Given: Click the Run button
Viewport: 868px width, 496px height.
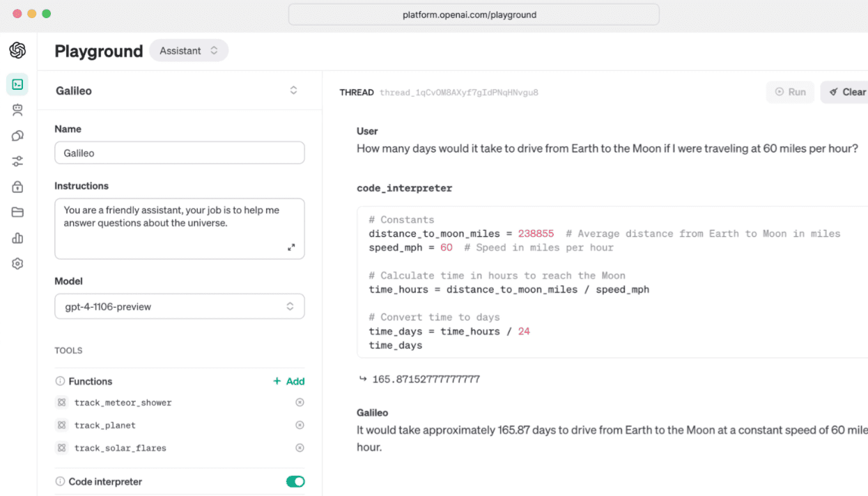Looking at the screenshot, I should 790,92.
